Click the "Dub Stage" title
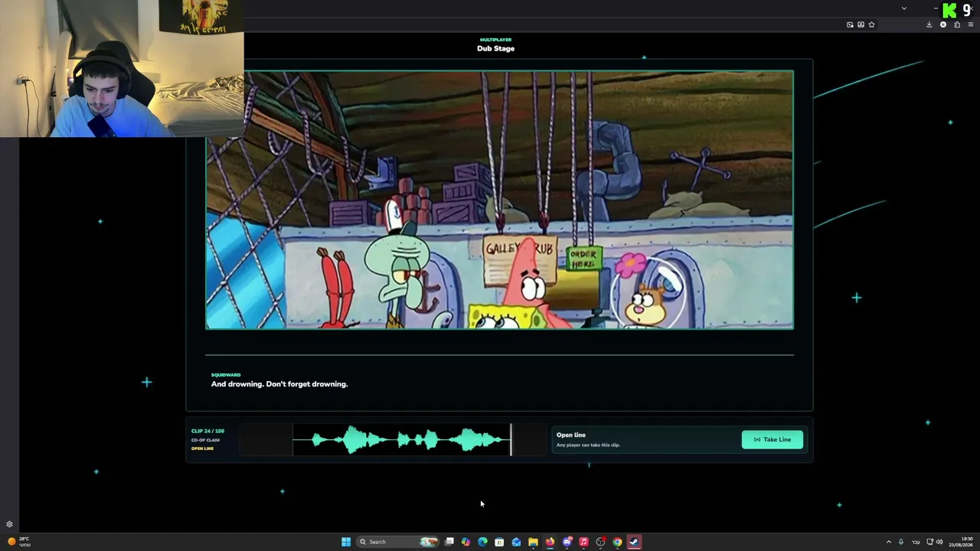 coord(495,48)
